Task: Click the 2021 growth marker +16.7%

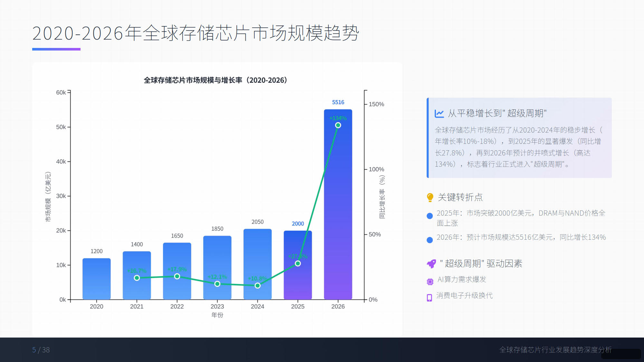Action: coord(137,278)
